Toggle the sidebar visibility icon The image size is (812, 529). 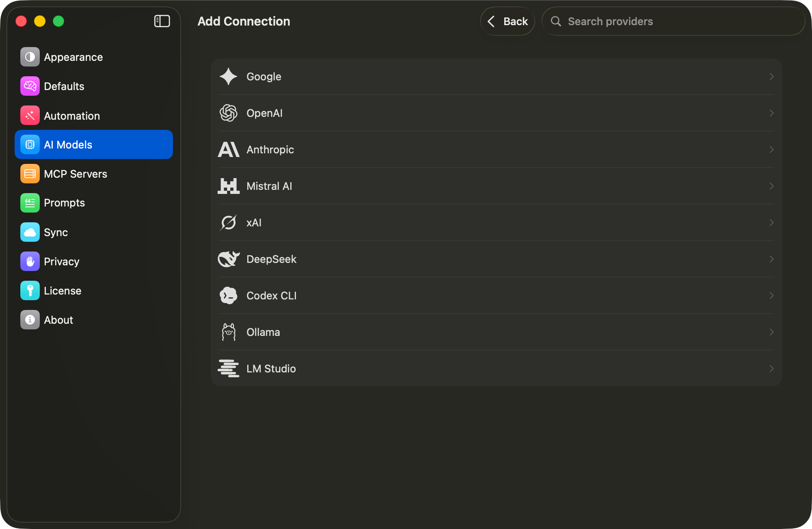(162, 21)
